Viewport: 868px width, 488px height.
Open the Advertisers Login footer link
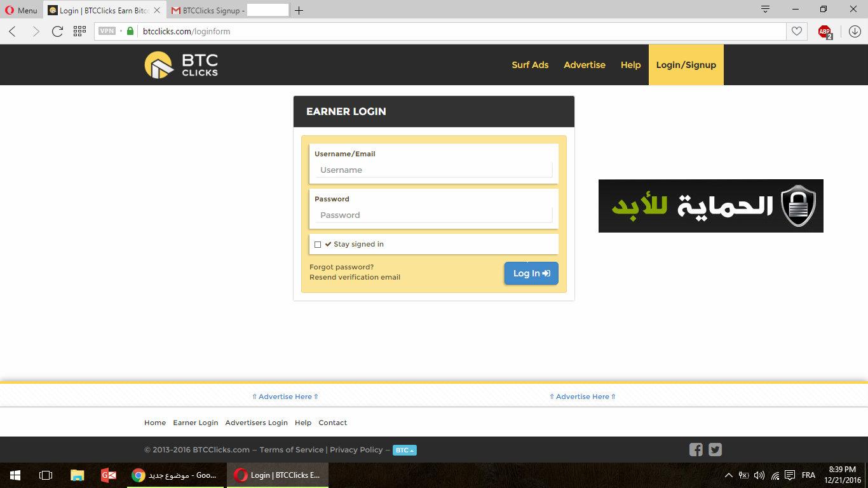click(256, 423)
